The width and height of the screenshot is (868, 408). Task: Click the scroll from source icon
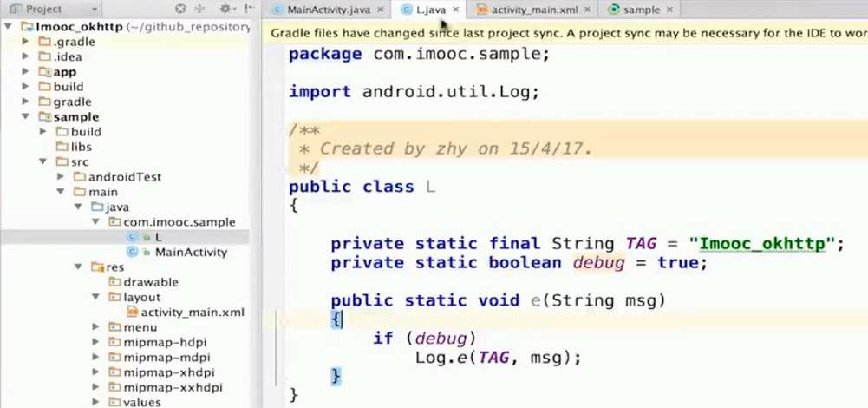pyautogui.click(x=180, y=9)
